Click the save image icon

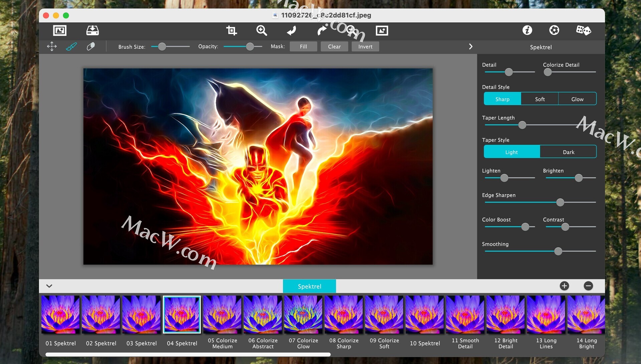point(92,30)
